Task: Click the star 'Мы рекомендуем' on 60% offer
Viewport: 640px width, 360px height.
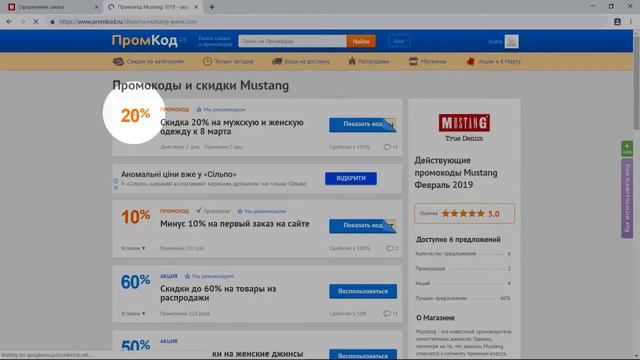Action: 209,276
